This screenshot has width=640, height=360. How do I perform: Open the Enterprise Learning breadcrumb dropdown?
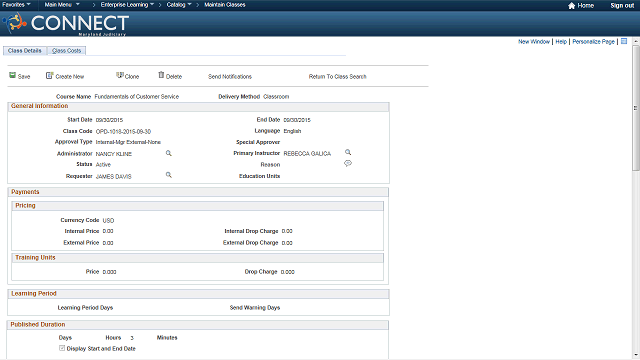127,5
